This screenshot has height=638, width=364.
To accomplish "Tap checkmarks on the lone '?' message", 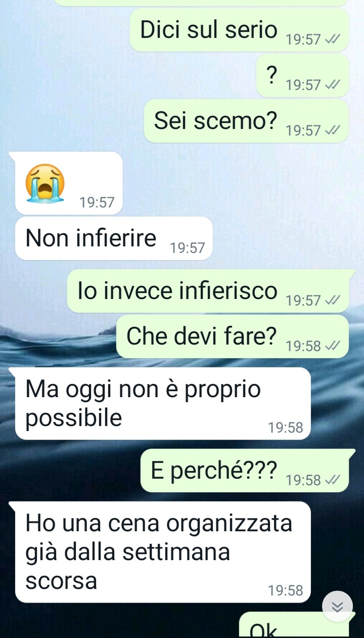I will [x=333, y=85].
